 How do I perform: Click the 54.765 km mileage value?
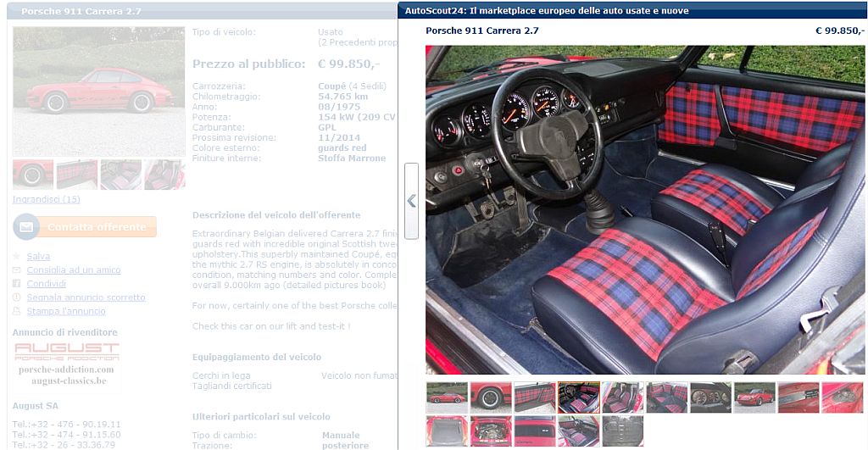coord(343,97)
